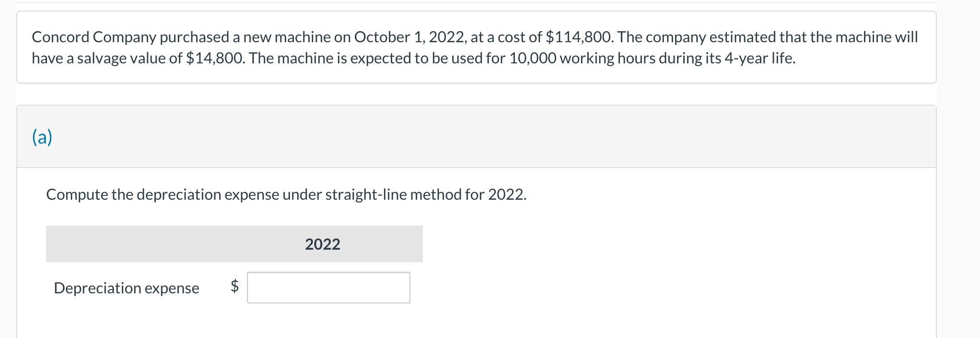Click the Depreciation expense input box
This screenshot has width=980, height=338.
(x=328, y=288)
